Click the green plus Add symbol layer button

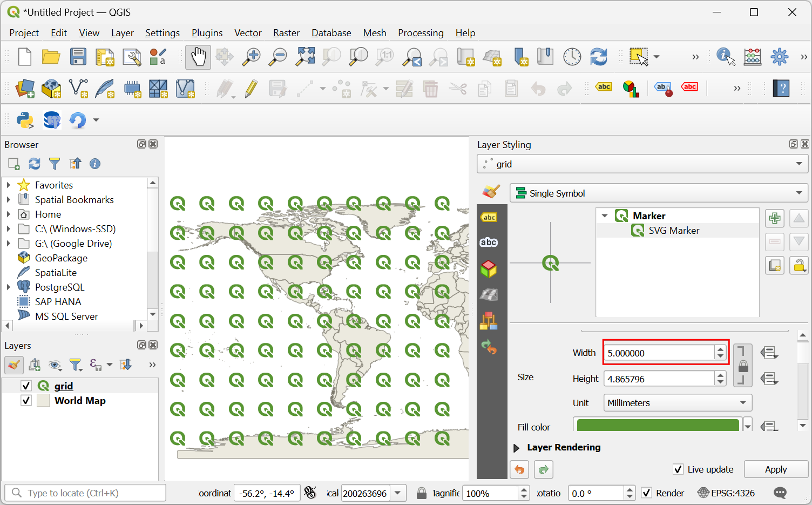coord(775,218)
